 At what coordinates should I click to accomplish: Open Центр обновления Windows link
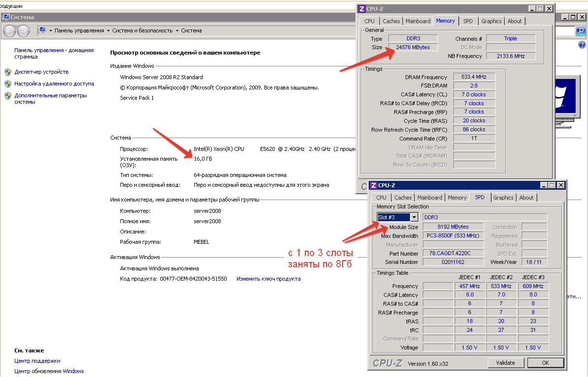click(49, 372)
